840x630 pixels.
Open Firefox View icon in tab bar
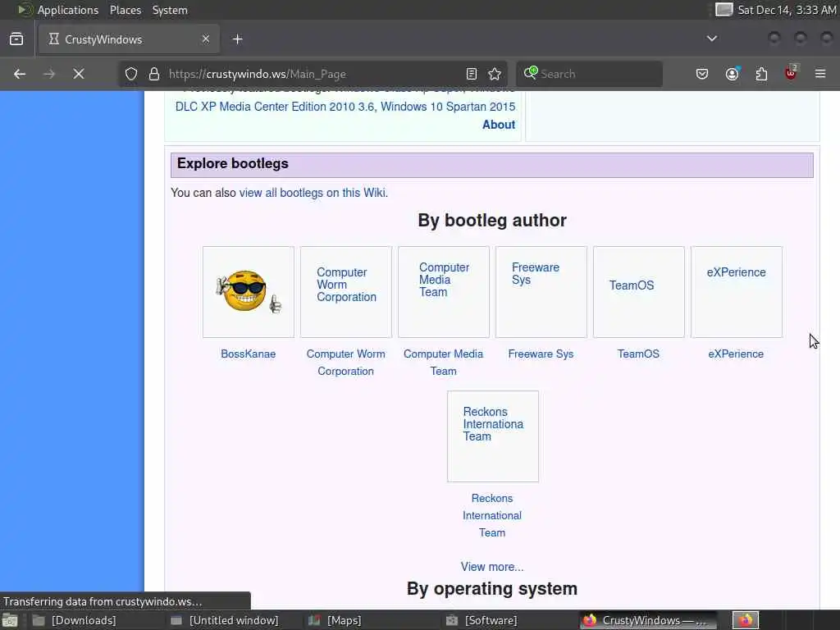pos(16,39)
